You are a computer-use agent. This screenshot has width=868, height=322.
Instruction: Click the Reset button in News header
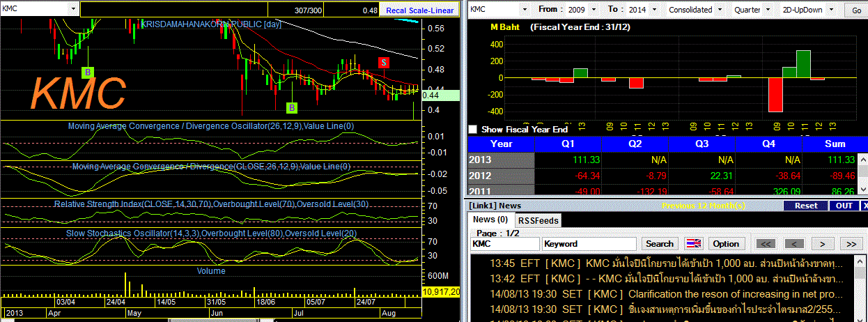point(806,206)
